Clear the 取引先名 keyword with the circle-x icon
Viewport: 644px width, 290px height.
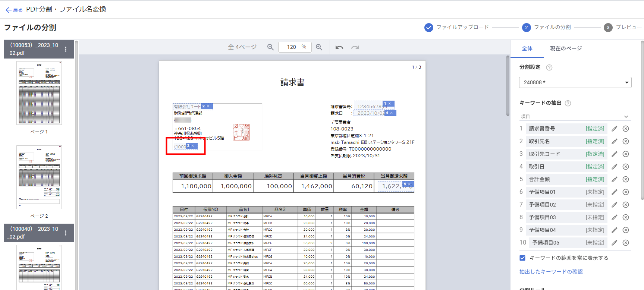click(626, 141)
